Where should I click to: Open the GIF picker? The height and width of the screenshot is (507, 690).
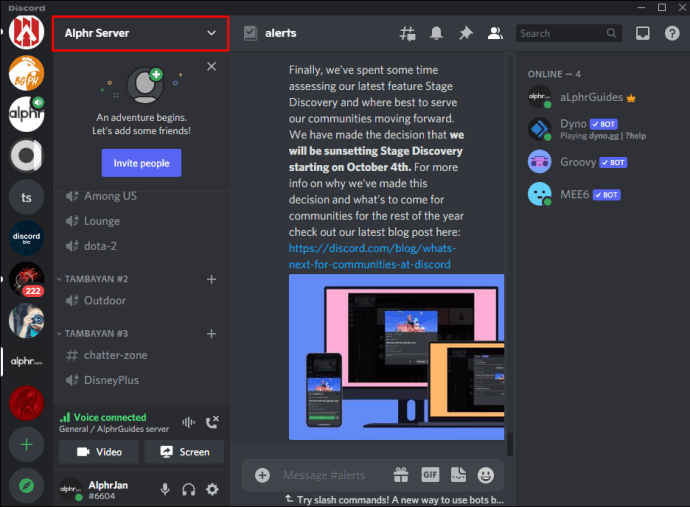[430, 475]
